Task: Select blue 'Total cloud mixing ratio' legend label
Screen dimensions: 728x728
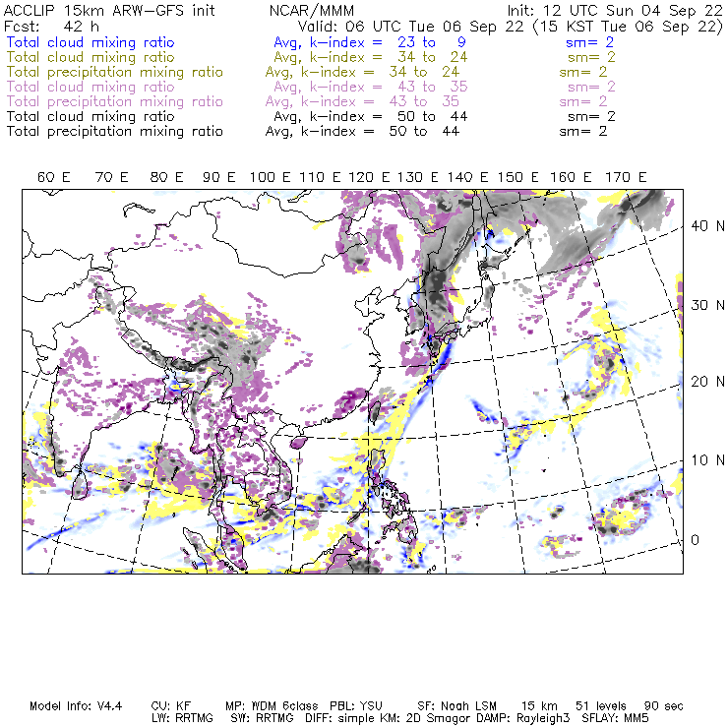Action: click(91, 42)
